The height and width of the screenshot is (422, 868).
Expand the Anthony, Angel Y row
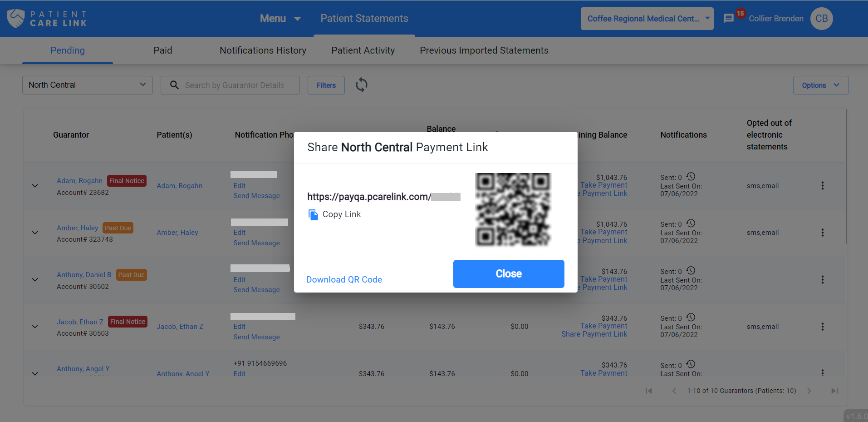tap(35, 373)
